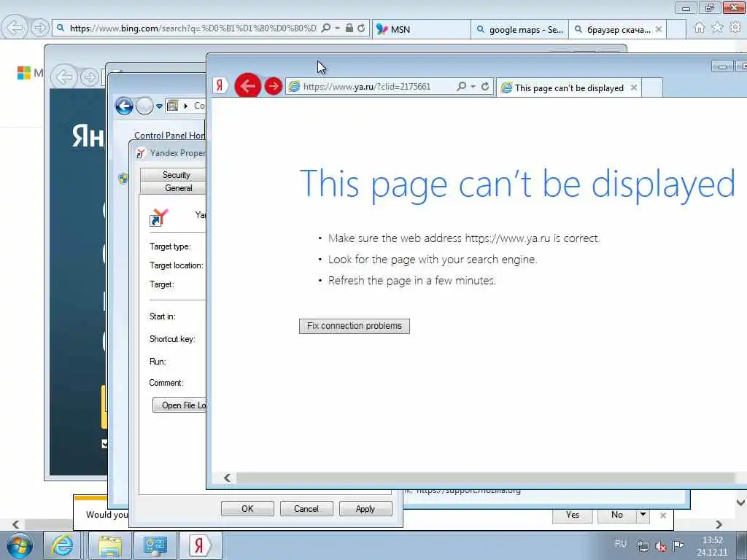Click the lock security icon in Bing address bar
Screen dimensions: 747x560
tap(349, 28)
